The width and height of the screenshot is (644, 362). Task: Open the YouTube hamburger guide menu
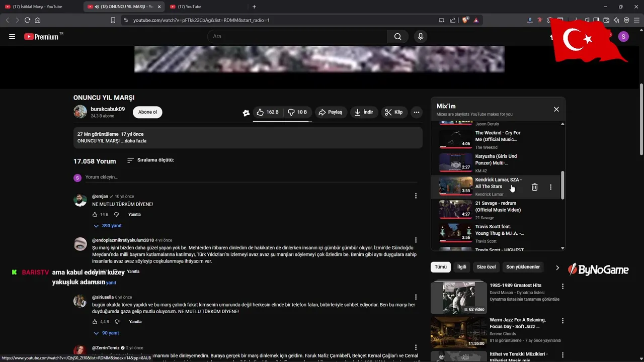(12, 36)
